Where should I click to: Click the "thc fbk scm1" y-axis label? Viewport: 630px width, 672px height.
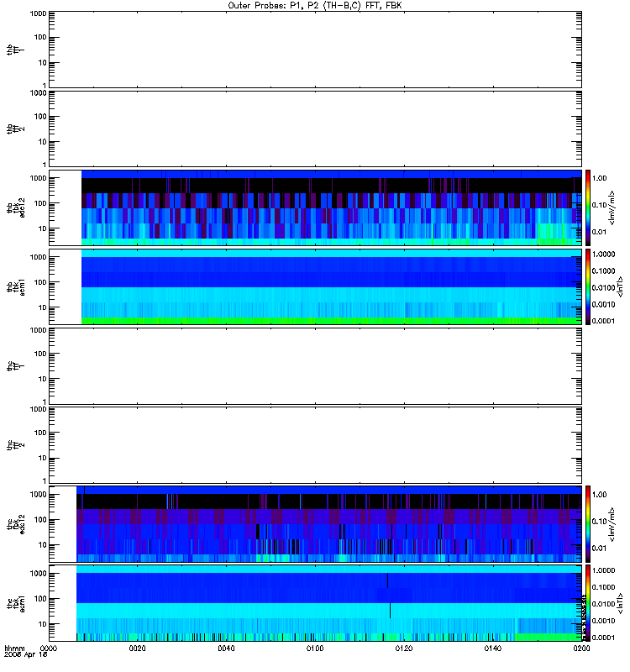(x=15, y=603)
